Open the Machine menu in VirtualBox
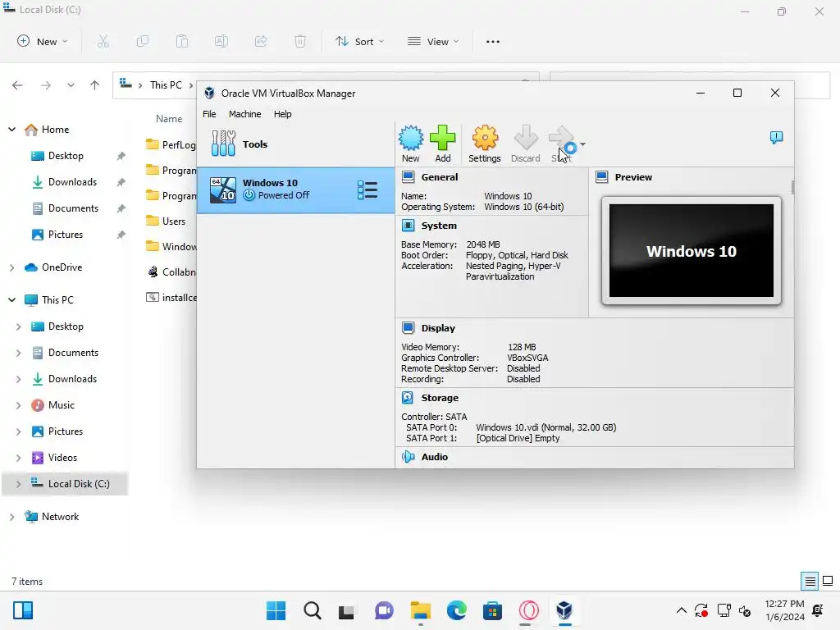The height and width of the screenshot is (630, 840). [244, 114]
